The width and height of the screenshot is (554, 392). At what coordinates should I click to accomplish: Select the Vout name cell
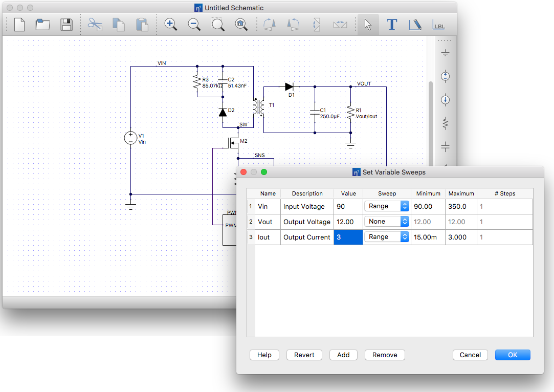(x=268, y=222)
